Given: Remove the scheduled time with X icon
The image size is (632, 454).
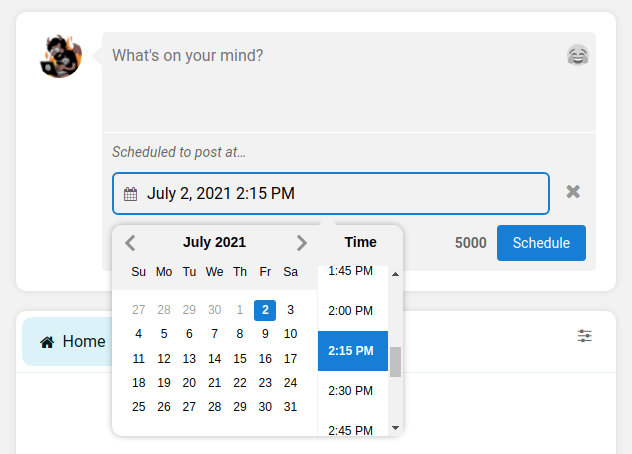Looking at the screenshot, I should (573, 192).
